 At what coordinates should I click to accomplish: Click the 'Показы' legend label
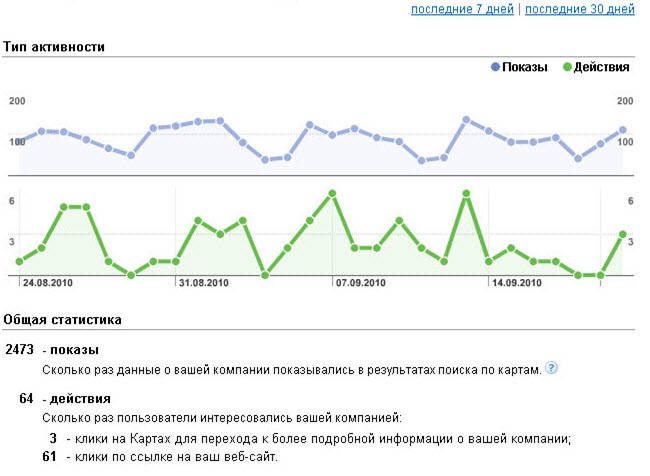(x=524, y=67)
